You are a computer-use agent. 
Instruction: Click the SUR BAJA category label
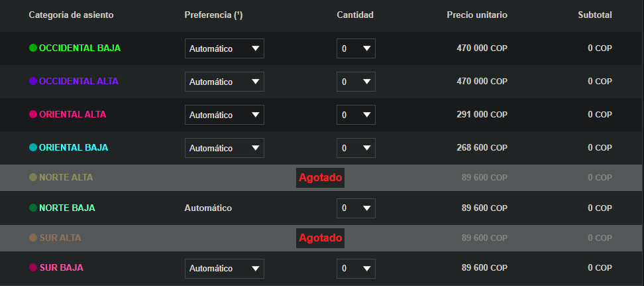(61, 268)
